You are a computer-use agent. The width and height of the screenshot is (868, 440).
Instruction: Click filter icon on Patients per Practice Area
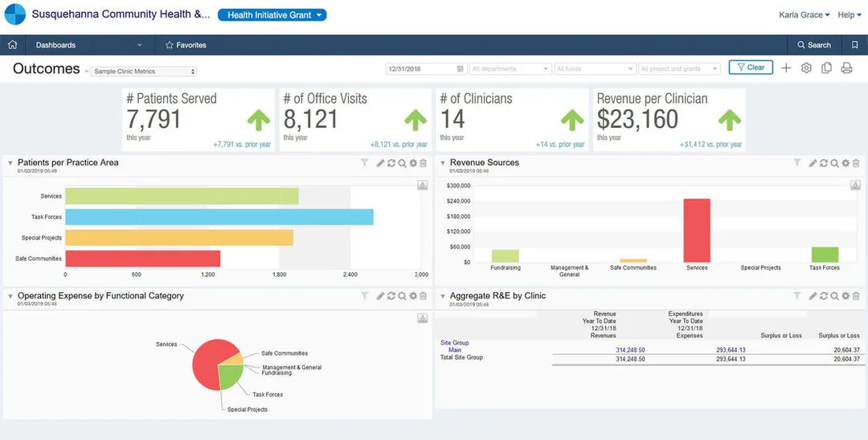364,163
